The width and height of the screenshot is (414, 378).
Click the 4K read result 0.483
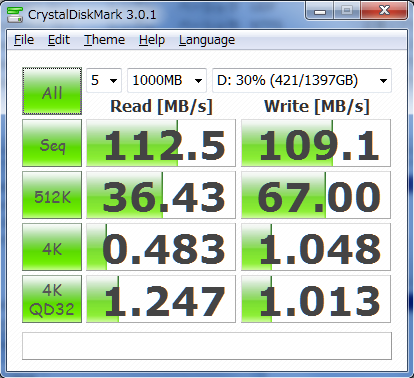pos(161,247)
